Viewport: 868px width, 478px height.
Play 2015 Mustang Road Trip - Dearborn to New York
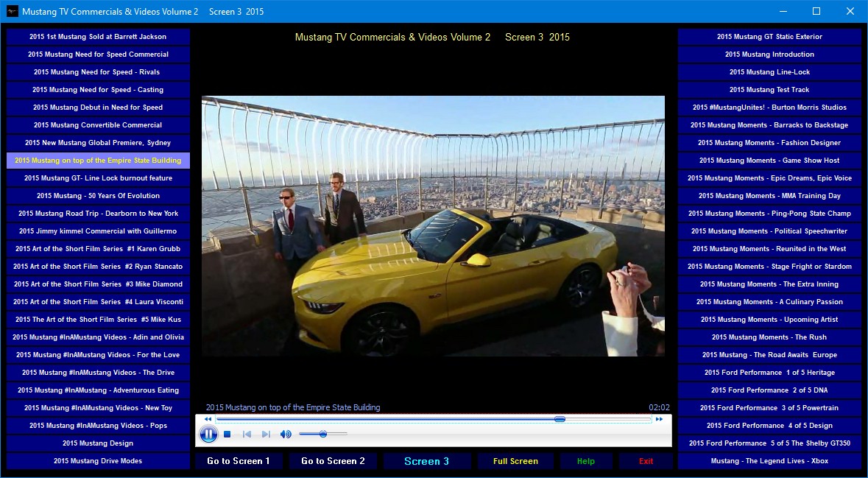tap(98, 214)
